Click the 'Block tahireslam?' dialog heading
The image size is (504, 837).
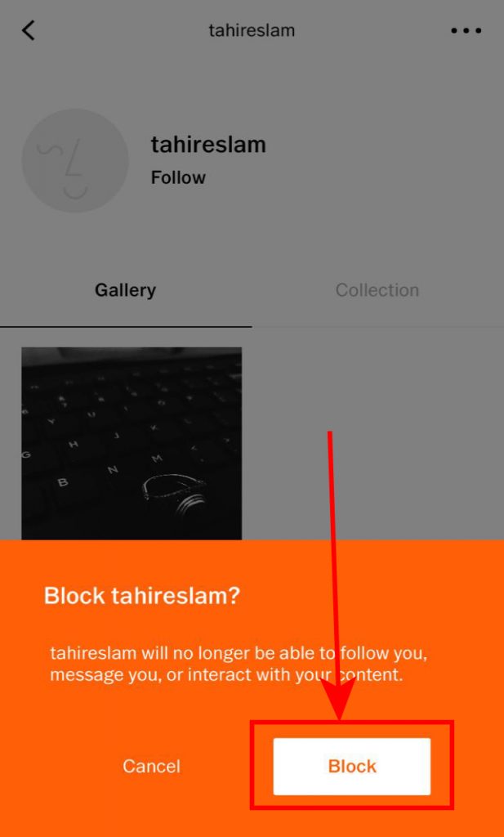tap(142, 595)
